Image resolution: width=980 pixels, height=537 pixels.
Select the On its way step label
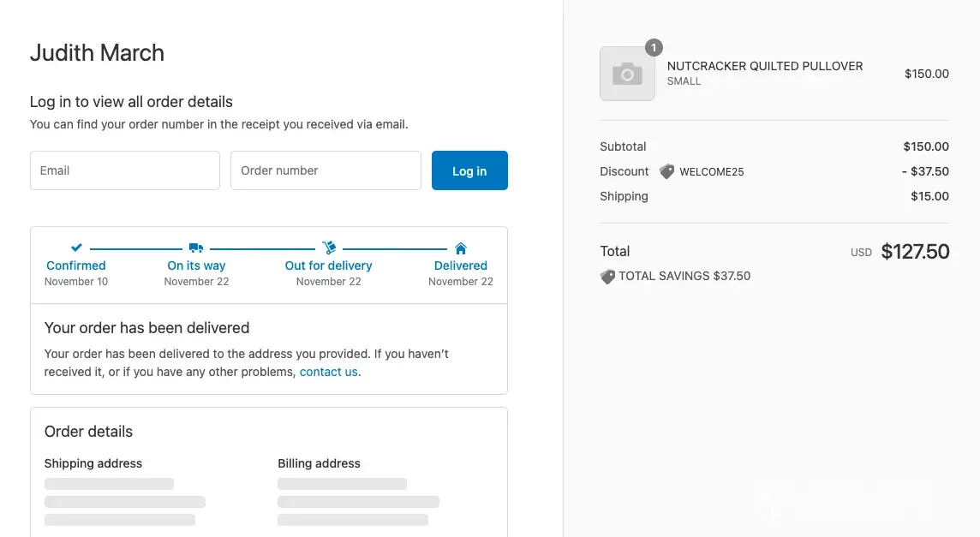tap(196, 266)
